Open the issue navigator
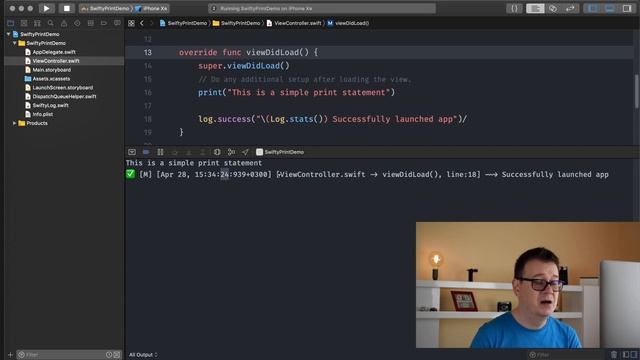This screenshot has height=360, width=640. [64, 23]
